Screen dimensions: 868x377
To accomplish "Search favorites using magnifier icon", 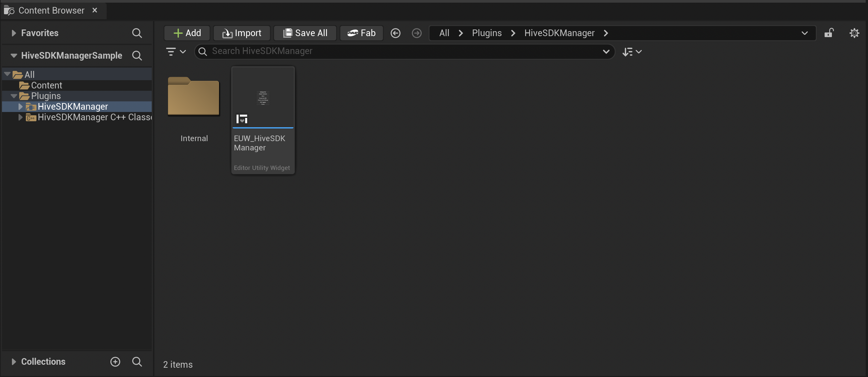I will pos(137,33).
